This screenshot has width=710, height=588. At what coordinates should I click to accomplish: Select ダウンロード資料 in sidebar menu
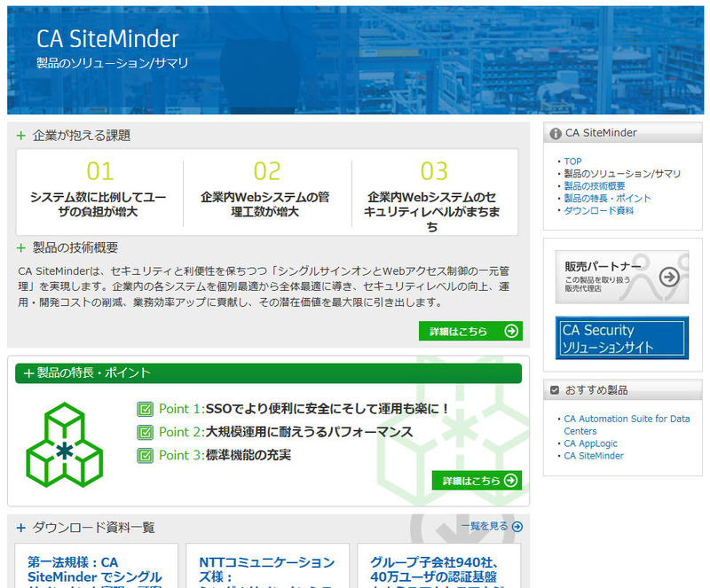pos(598,211)
